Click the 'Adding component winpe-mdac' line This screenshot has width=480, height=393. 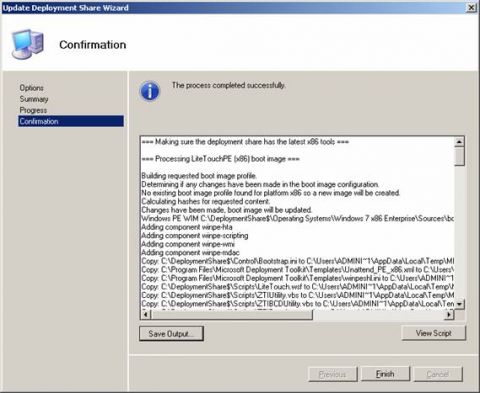click(x=190, y=253)
